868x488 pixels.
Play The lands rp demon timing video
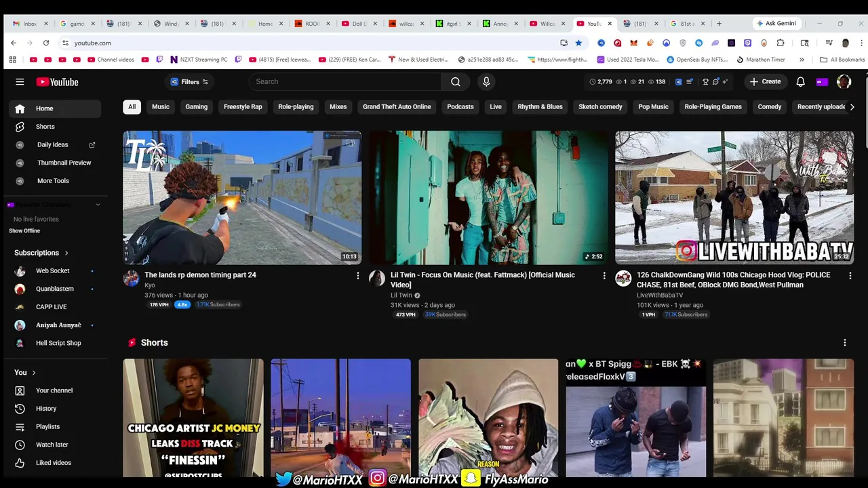click(x=242, y=197)
